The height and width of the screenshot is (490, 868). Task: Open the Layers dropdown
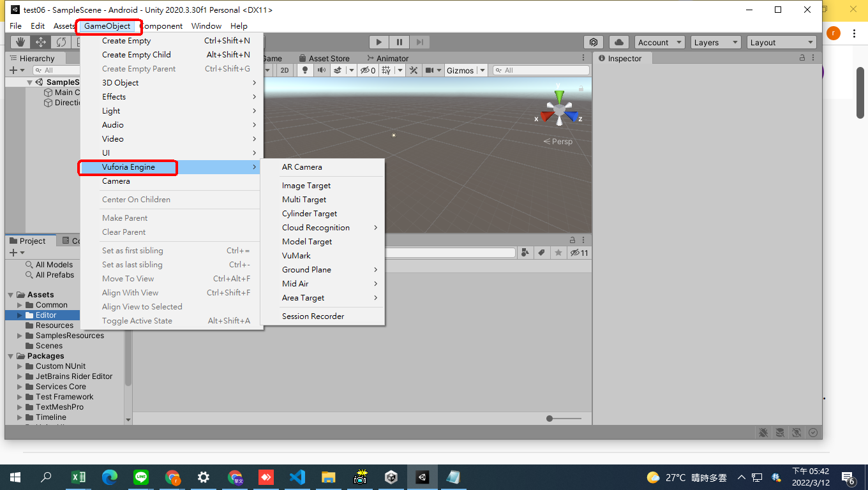pyautogui.click(x=715, y=42)
